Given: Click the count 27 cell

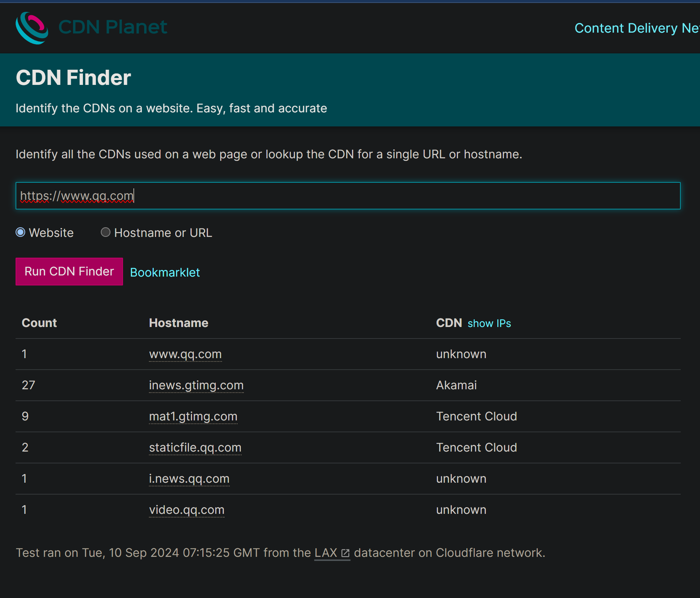Looking at the screenshot, I should point(29,385).
